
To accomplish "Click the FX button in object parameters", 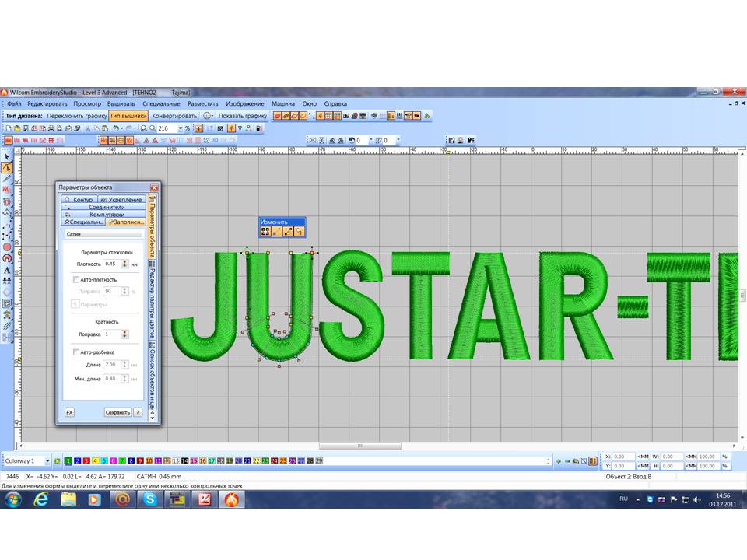I will [69, 412].
